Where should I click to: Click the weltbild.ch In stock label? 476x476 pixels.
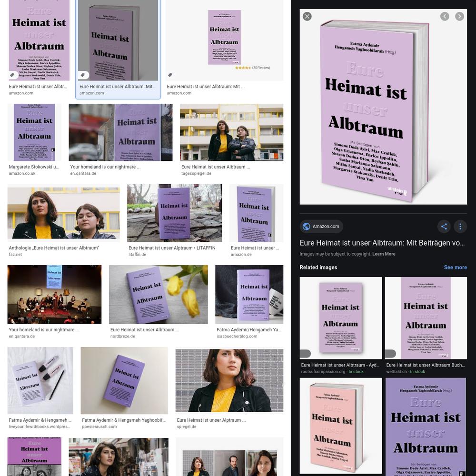point(417,372)
